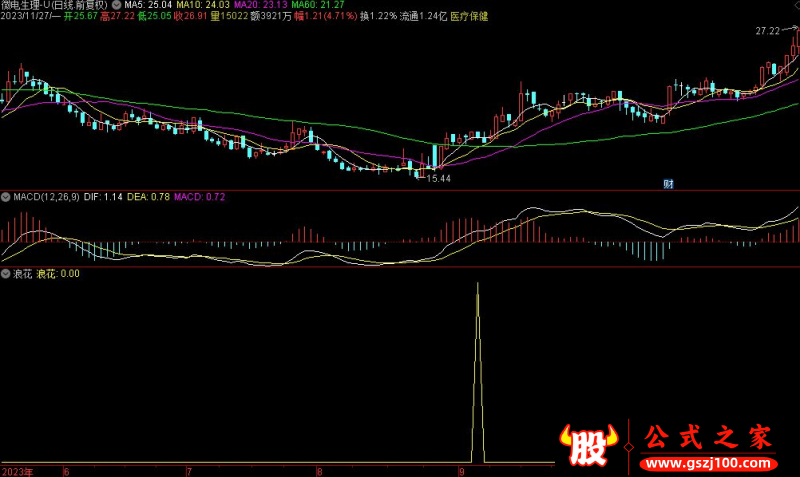
Task: Expand the 浪花 indicator settings arrow
Action: [6, 274]
